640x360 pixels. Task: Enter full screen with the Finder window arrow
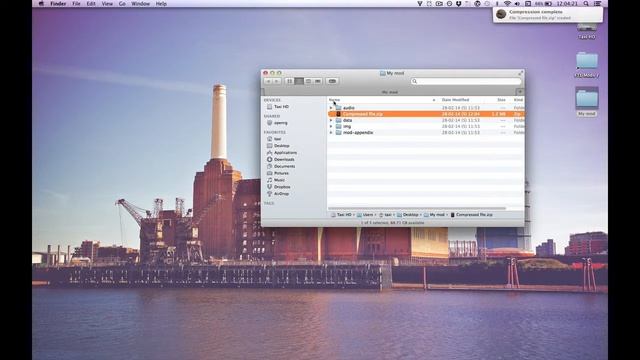point(520,73)
